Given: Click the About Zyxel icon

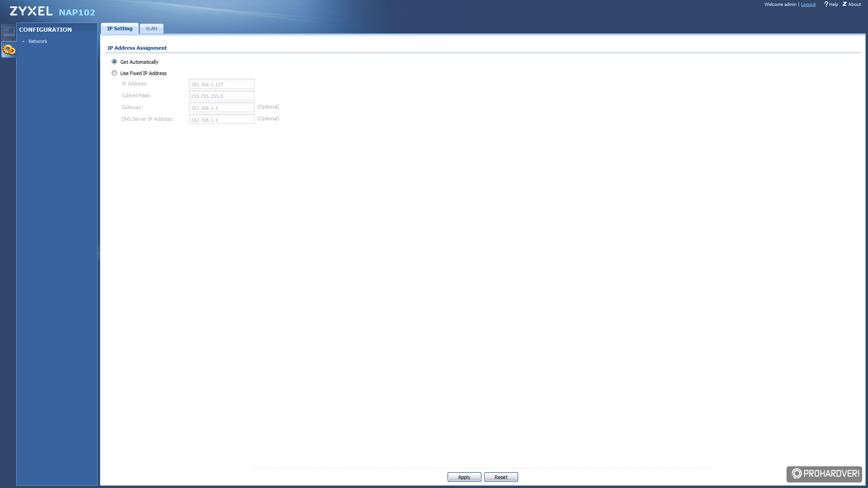Looking at the screenshot, I should click(x=844, y=4).
